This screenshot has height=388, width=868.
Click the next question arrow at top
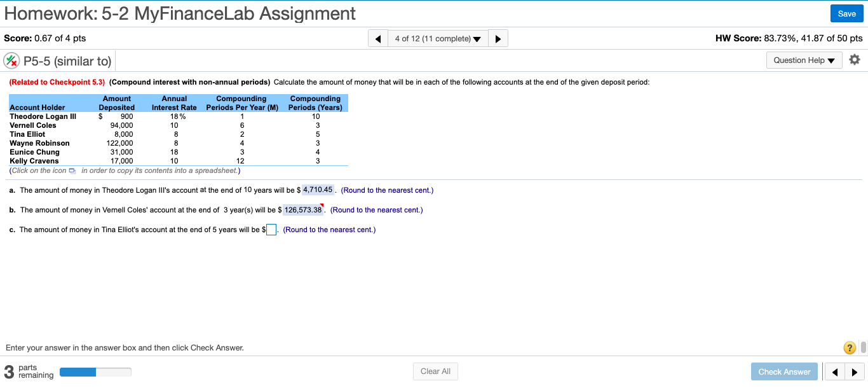pos(498,38)
